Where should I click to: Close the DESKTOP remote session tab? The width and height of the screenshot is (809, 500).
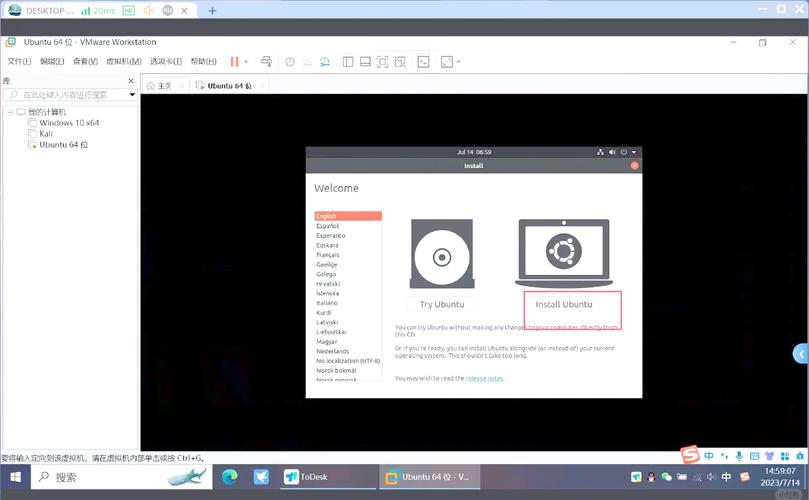tap(184, 10)
